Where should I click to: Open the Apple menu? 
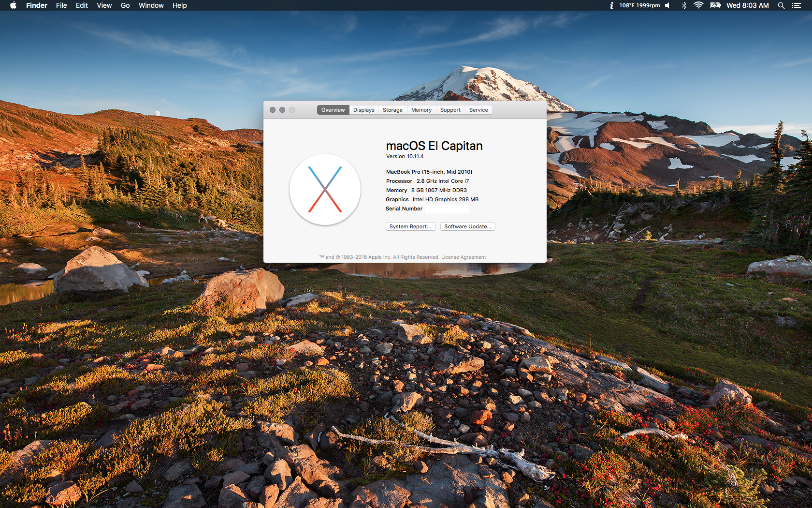coord(13,5)
